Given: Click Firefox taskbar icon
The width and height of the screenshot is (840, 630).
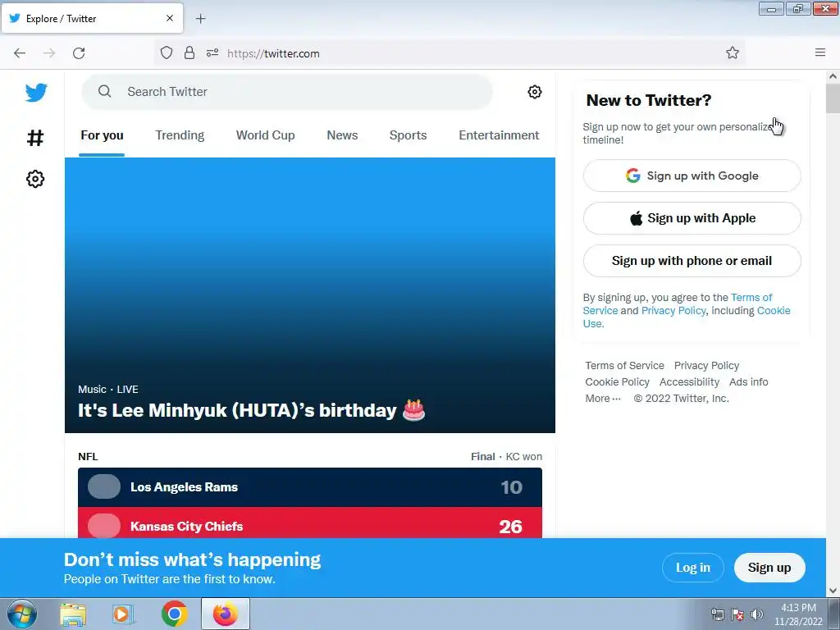Looking at the screenshot, I should (225, 614).
